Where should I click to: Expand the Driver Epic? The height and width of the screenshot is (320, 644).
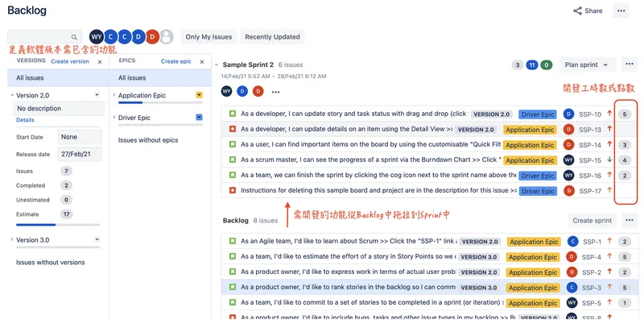114,117
